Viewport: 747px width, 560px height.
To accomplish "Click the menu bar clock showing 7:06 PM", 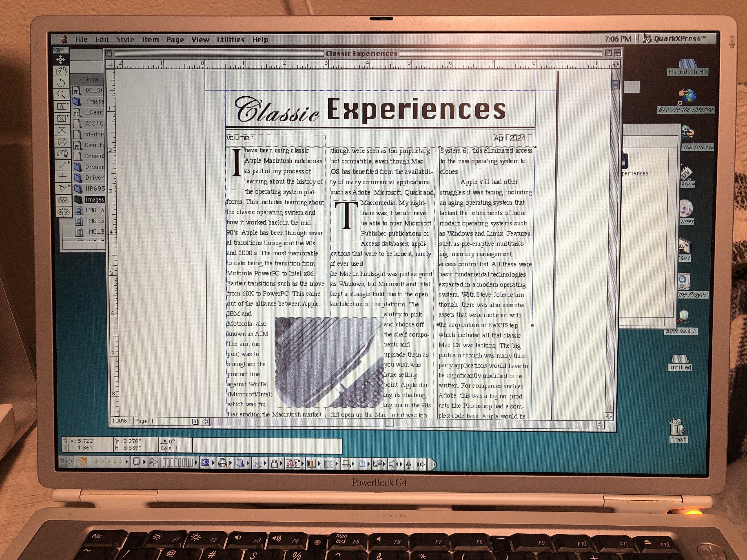I will click(x=618, y=39).
